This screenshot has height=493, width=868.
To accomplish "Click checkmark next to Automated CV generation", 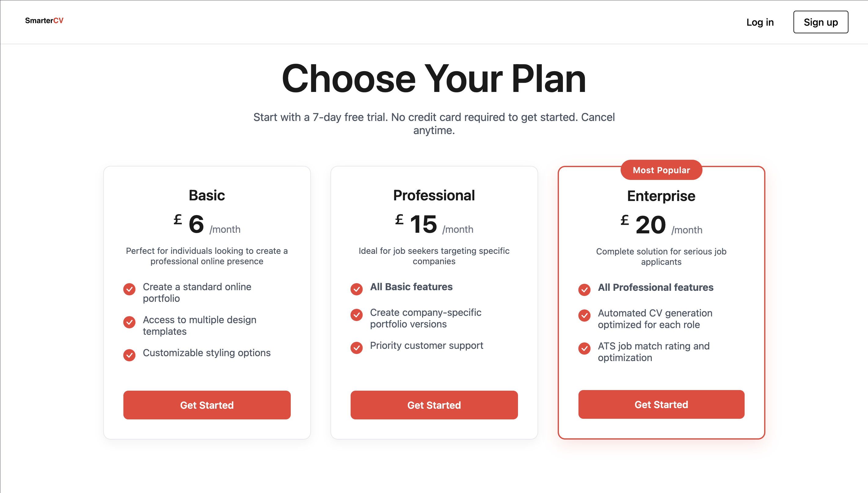I will (x=584, y=316).
